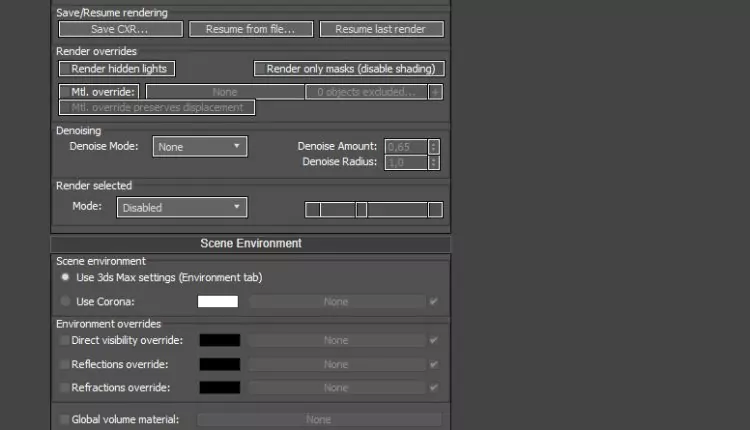This screenshot has width=750, height=430.
Task: Click the Global volume material None slot
Action: coord(318,420)
